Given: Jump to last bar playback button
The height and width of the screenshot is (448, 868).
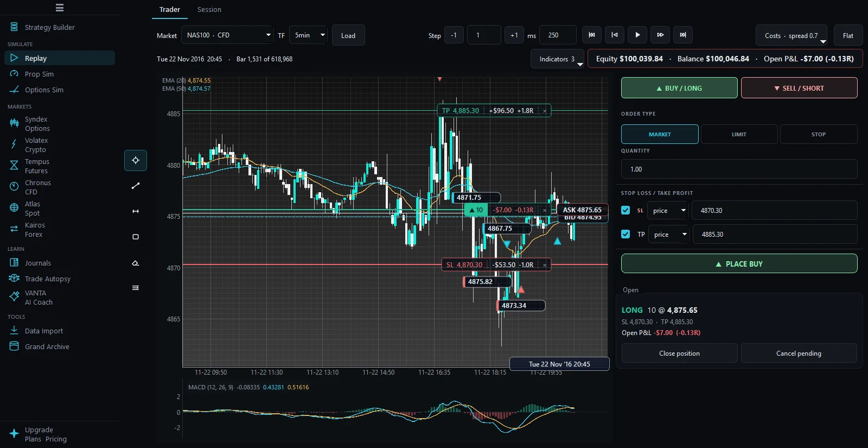Looking at the screenshot, I should [683, 35].
